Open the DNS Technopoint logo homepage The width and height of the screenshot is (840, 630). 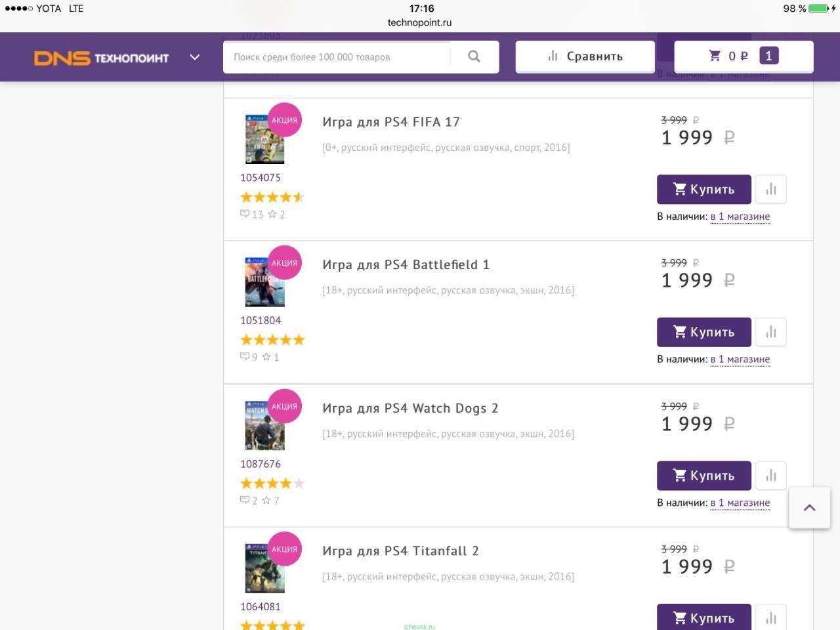[102, 58]
